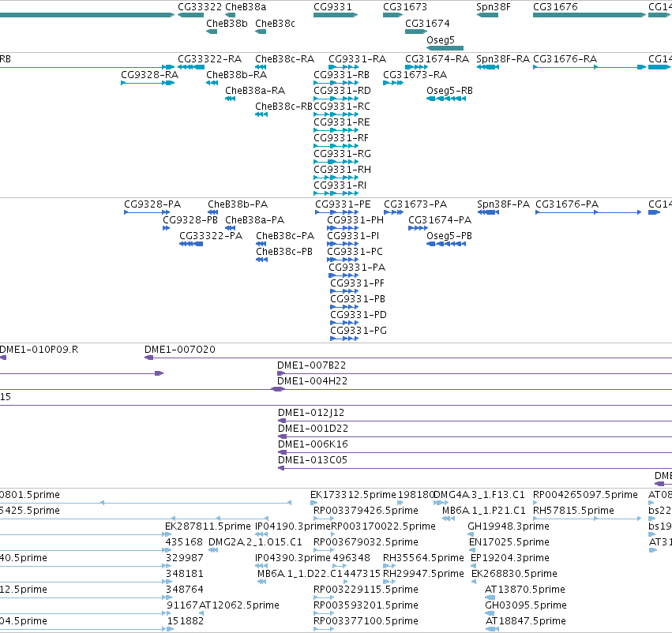Click the long CG31676 gene bar glyph
The height and width of the screenshot is (633, 672).
(589, 15)
